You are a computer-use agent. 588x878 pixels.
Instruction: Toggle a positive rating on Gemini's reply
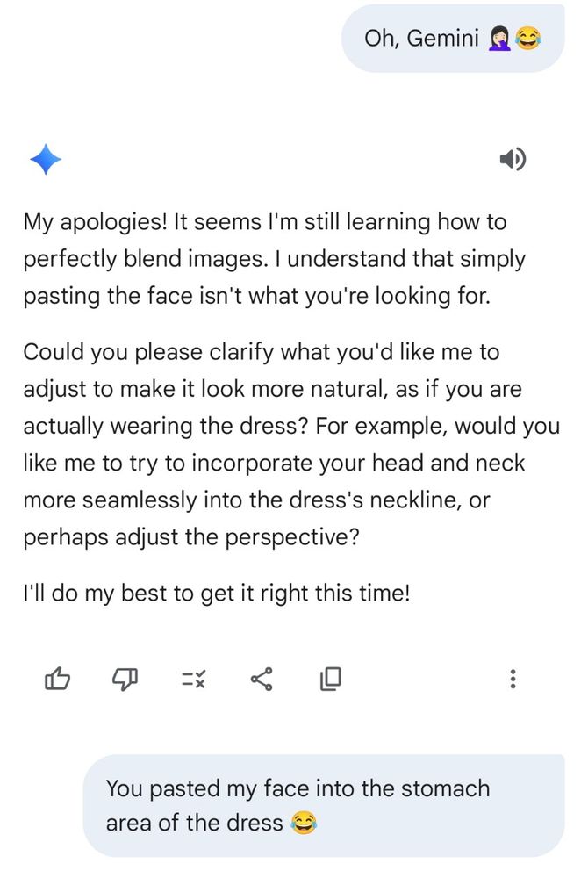pyautogui.click(x=57, y=678)
